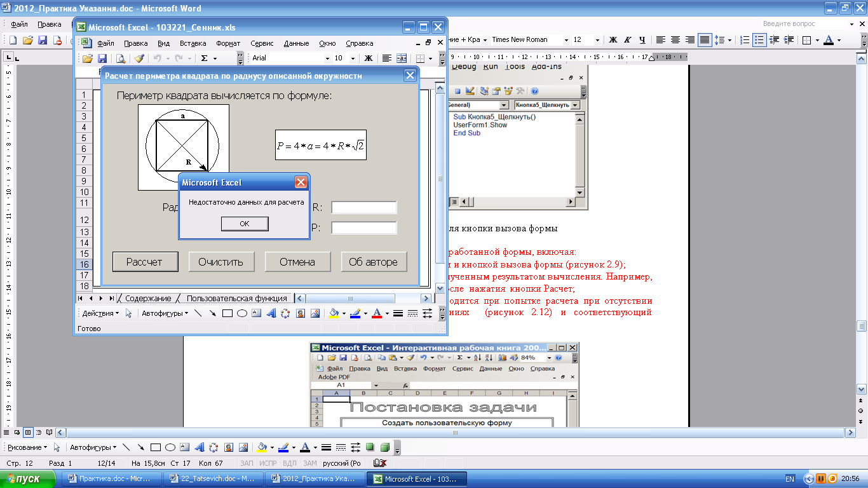
Task: Select Line tool in Word drawing toolbar
Action: [126, 447]
